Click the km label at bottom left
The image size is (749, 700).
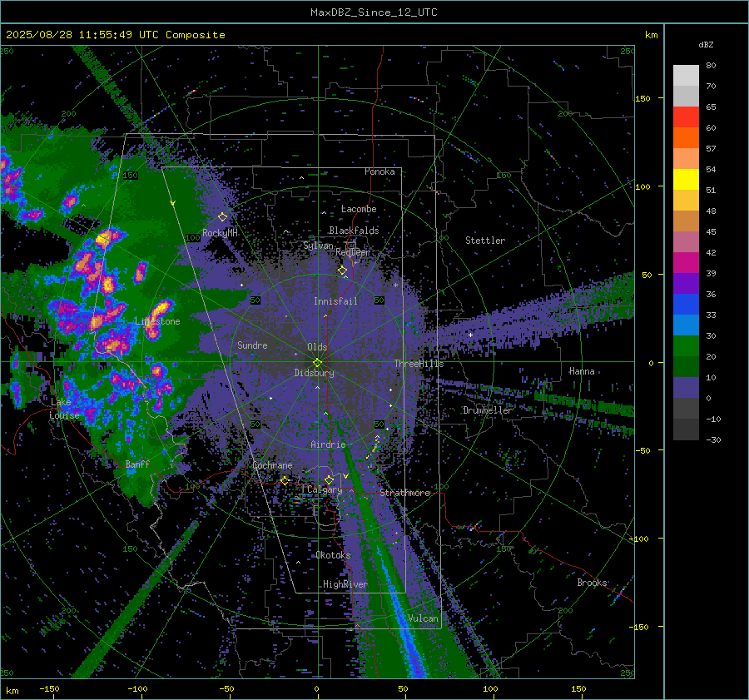pos(12,691)
